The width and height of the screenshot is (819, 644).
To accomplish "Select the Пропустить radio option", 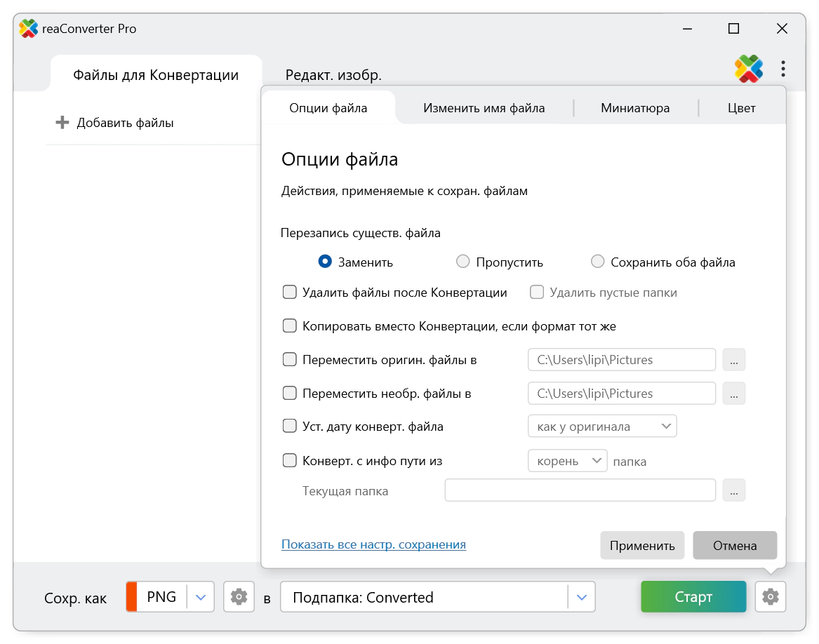I will [463, 262].
